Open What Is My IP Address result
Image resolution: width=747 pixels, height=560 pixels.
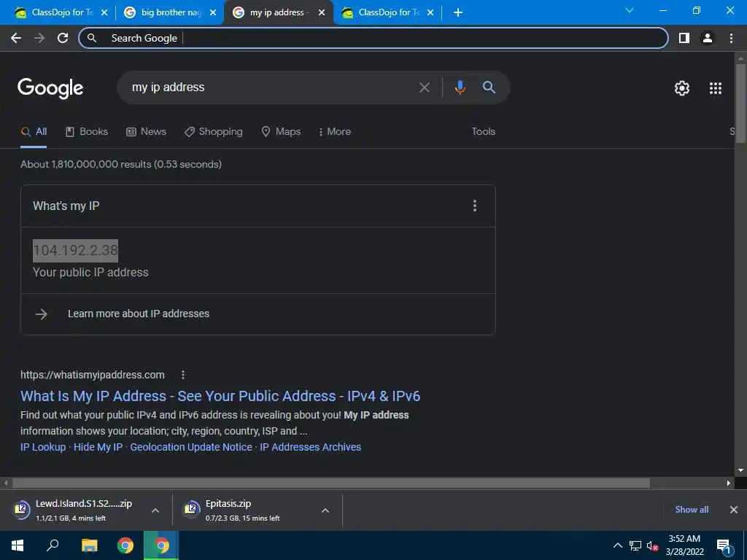[x=220, y=396]
